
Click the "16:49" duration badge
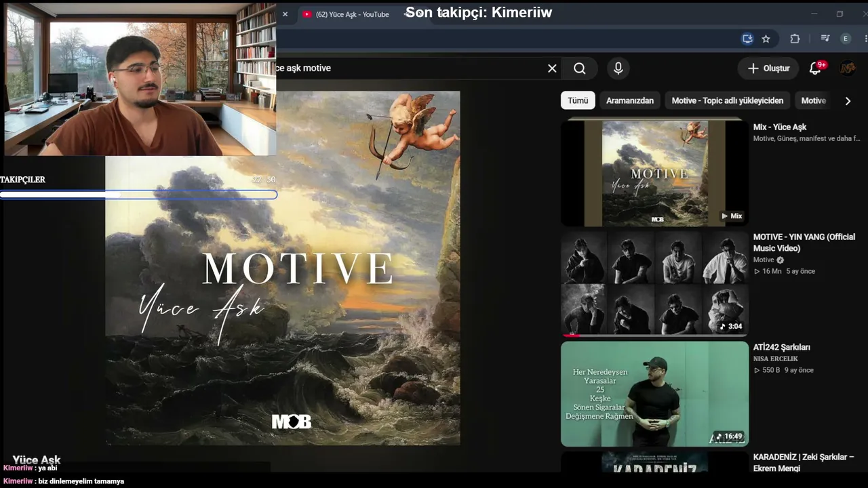tap(729, 436)
